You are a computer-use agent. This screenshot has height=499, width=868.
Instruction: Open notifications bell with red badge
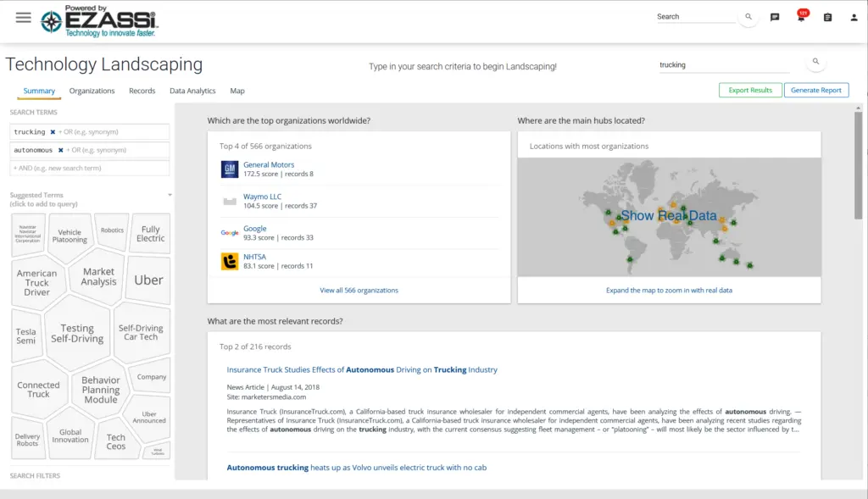click(x=801, y=16)
